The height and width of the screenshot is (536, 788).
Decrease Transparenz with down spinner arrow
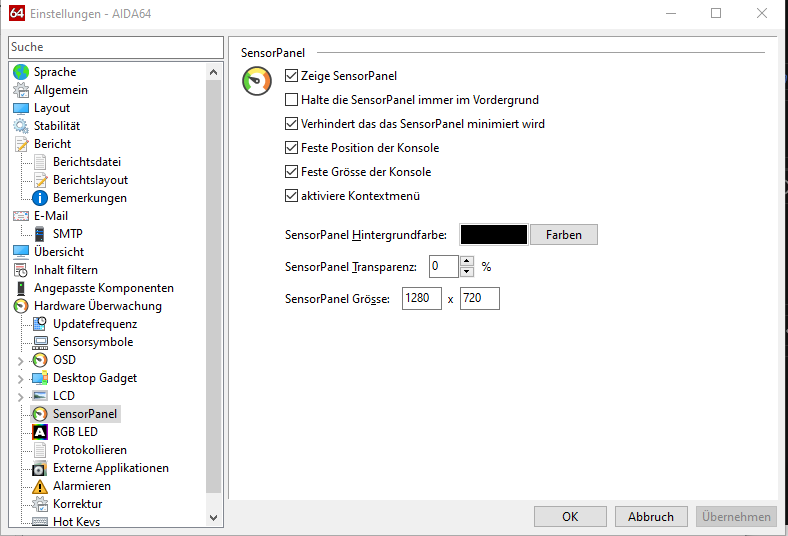pos(467,272)
